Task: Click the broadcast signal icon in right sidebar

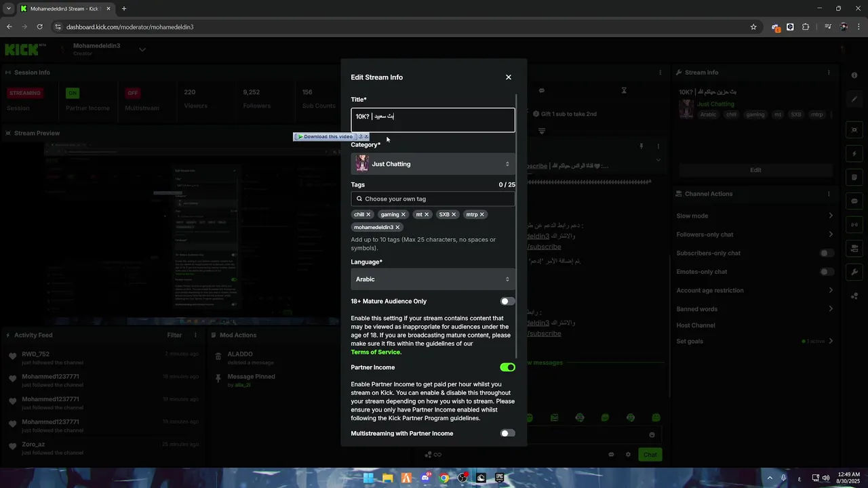Action: pyautogui.click(x=854, y=224)
